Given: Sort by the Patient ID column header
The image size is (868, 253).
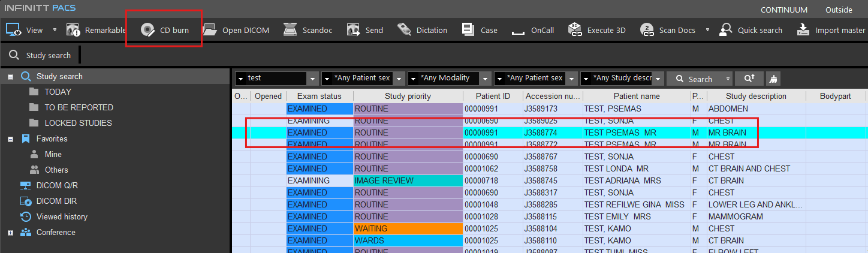Looking at the screenshot, I should tap(493, 96).
